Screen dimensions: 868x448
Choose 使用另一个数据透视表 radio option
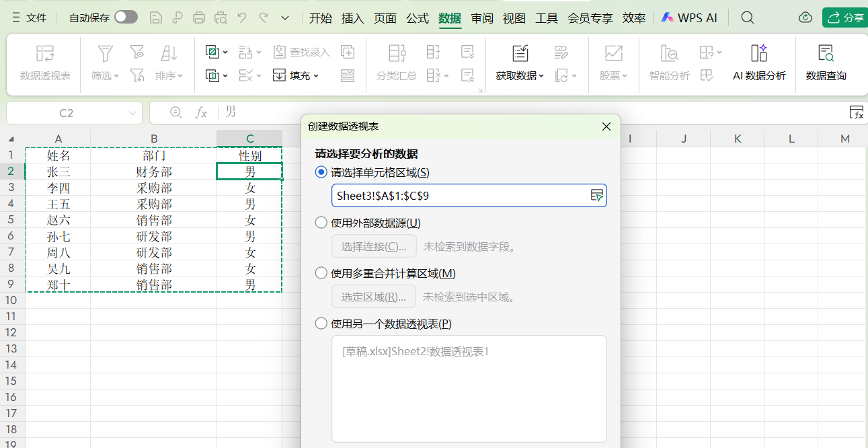coord(321,324)
